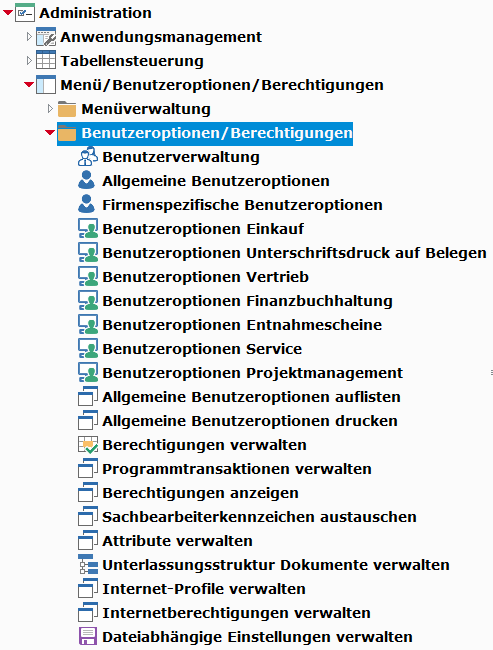The width and height of the screenshot is (493, 650).
Task: Expand the Menüverwaltung folder
Action: point(50,109)
